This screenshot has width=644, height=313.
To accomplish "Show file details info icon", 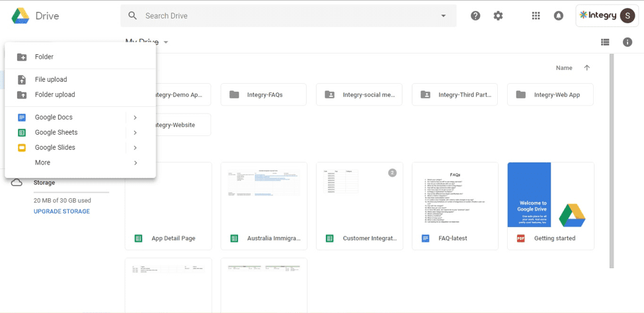I will tap(627, 42).
